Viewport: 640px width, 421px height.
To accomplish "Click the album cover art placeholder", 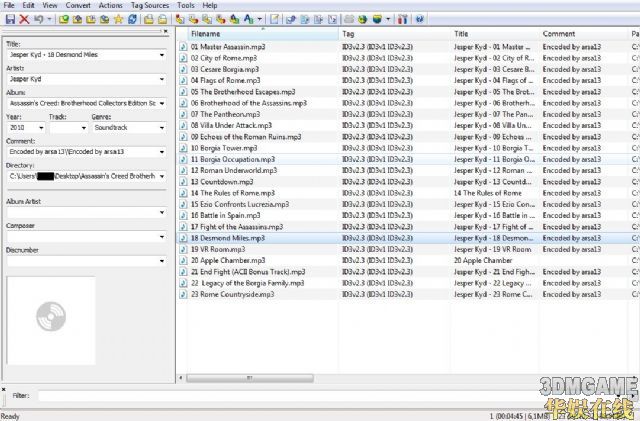I will (51, 321).
